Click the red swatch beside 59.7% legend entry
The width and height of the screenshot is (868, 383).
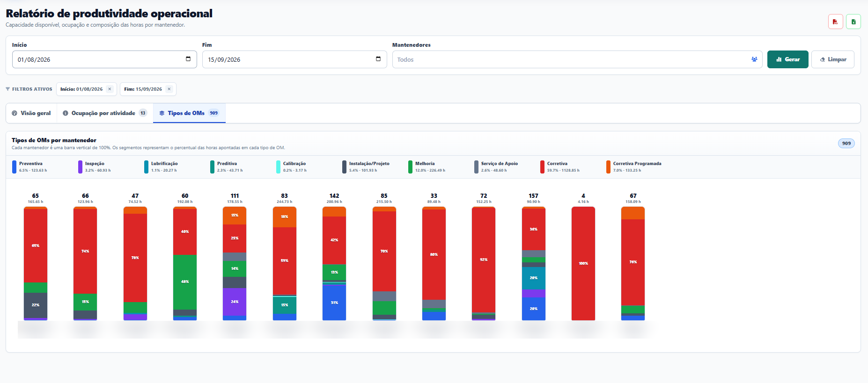pyautogui.click(x=543, y=167)
